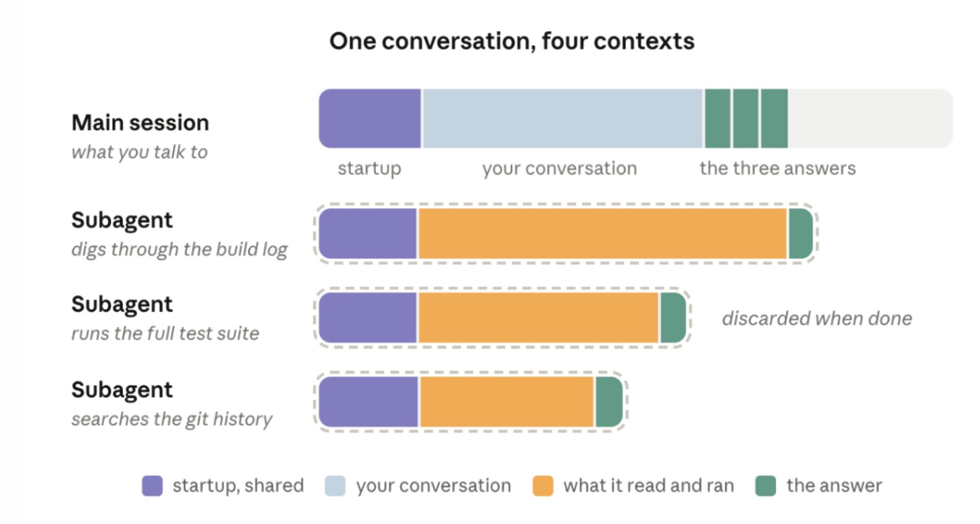980x524 pixels.
Task: Click the orange 'what it read and ran' swatch
Action: point(543,486)
